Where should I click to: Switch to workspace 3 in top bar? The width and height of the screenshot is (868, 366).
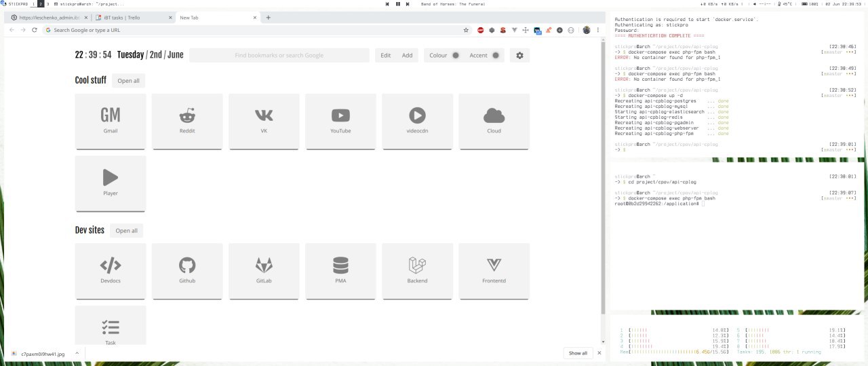(47, 4)
